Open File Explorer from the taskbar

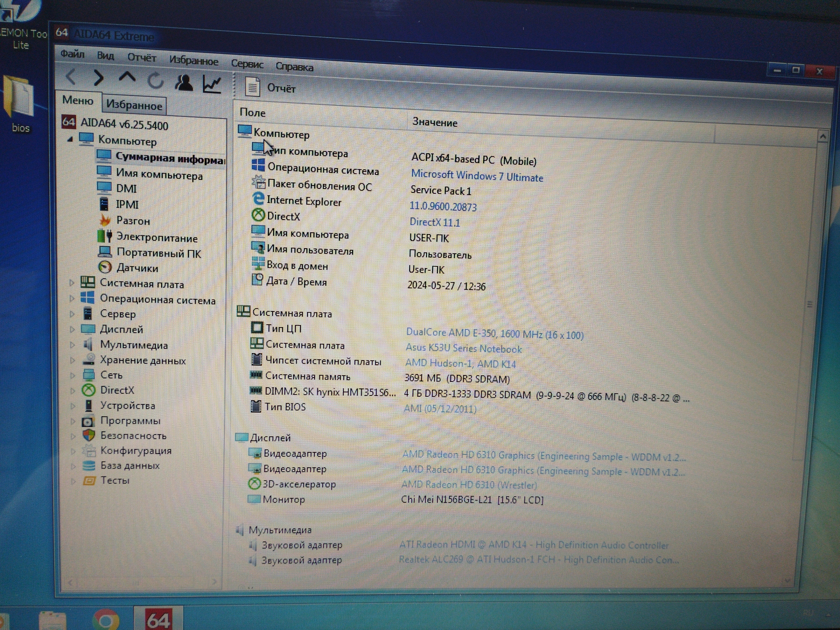(52, 620)
